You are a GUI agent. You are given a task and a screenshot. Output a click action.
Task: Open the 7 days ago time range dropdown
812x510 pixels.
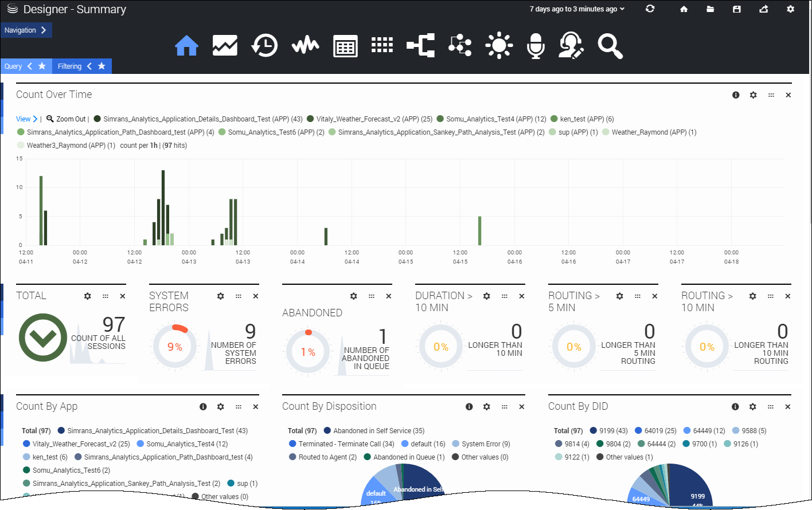click(576, 9)
